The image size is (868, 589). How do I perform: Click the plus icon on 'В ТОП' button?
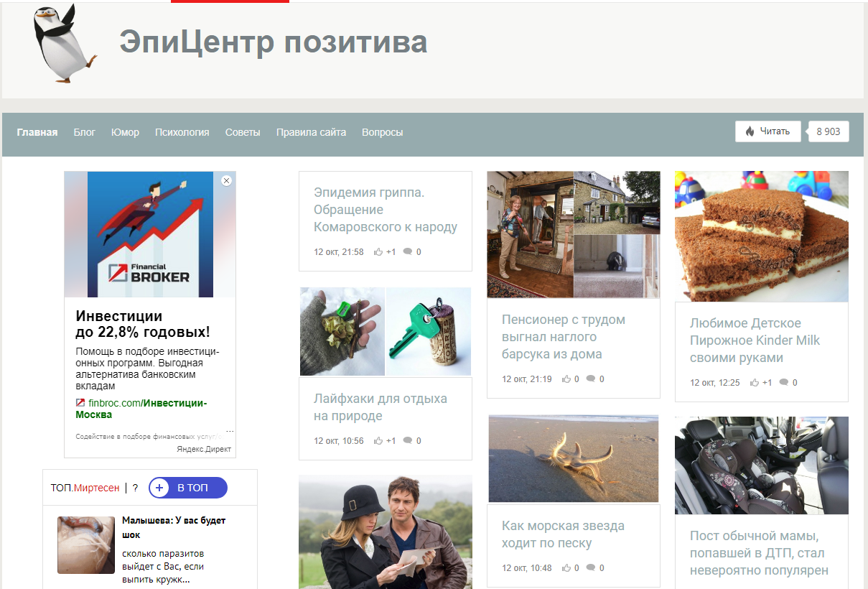(160, 488)
